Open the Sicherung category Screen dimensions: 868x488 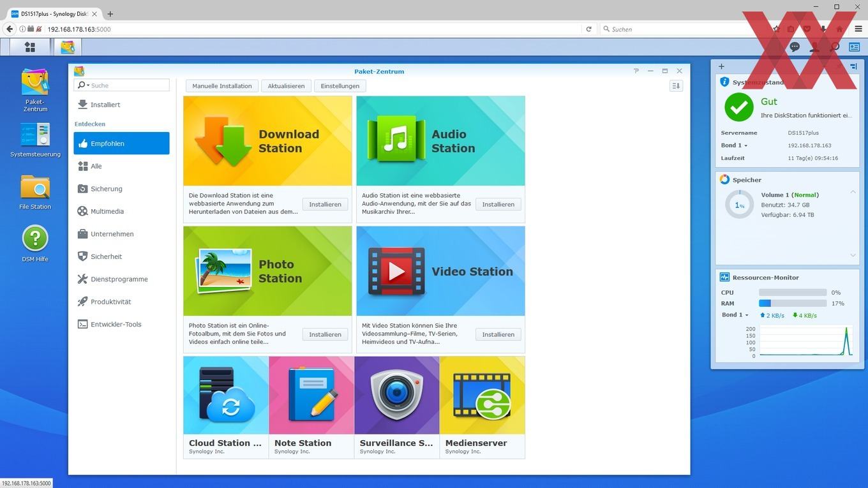[x=121, y=189]
